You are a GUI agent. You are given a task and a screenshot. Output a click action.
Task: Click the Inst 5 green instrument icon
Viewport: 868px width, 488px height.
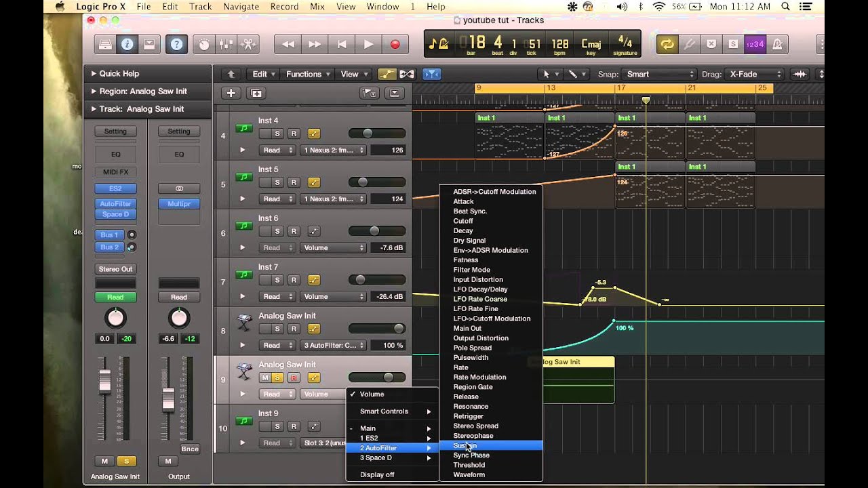pos(243,177)
